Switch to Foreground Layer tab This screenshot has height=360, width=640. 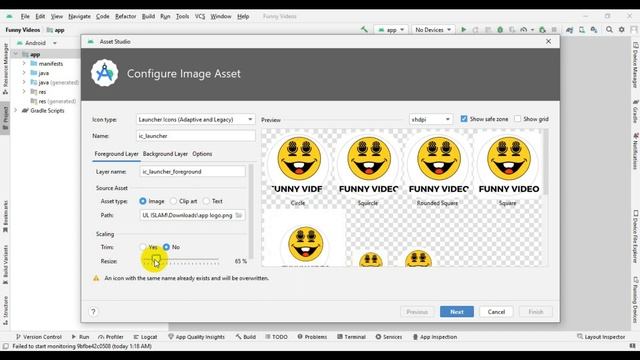pyautogui.click(x=116, y=154)
